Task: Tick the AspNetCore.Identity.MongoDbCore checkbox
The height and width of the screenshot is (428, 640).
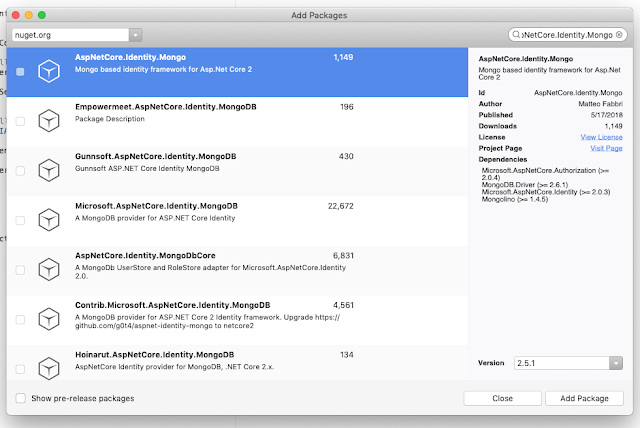Action: pyautogui.click(x=21, y=270)
